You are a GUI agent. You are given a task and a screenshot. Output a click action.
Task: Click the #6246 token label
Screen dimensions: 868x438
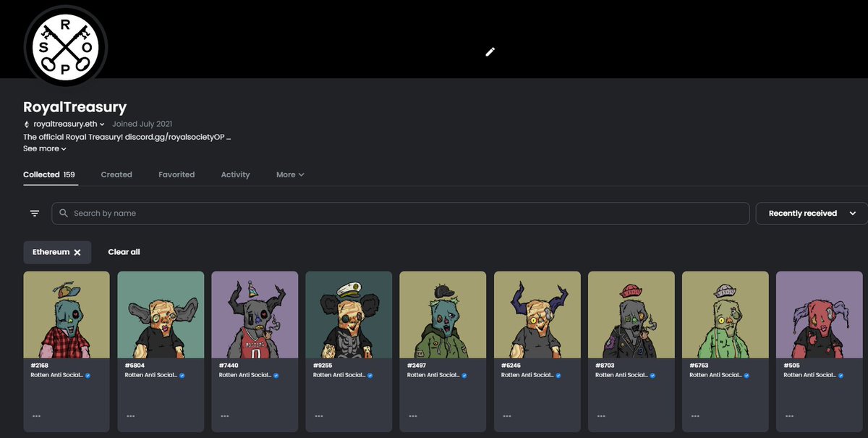511,366
